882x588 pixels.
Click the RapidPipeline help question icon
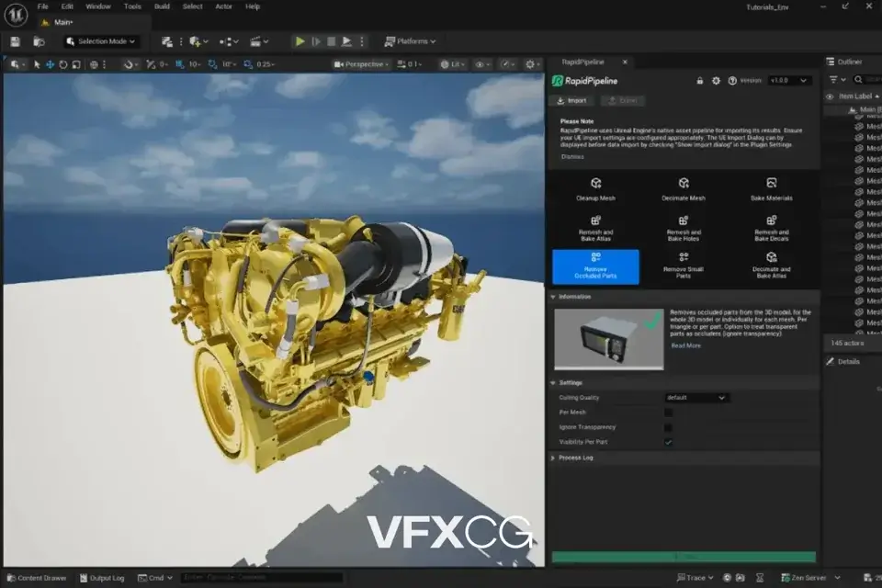click(732, 81)
